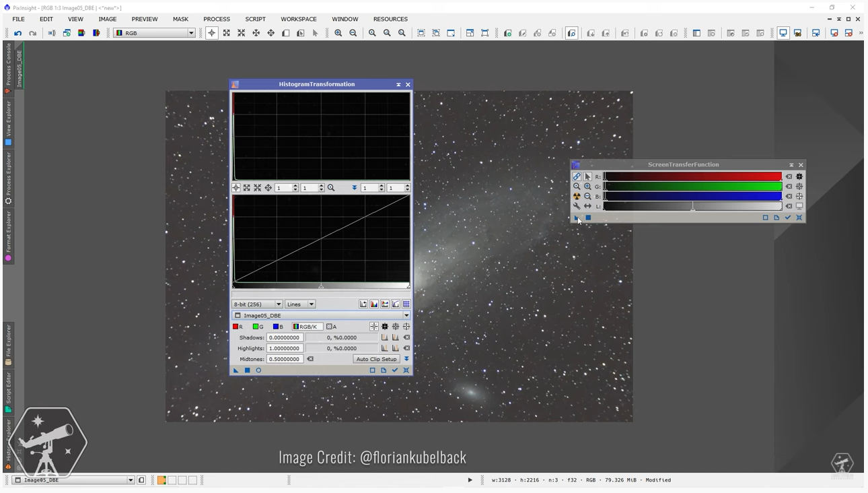
Task: Click STF horizontal double-arrow pan icon
Action: point(587,206)
